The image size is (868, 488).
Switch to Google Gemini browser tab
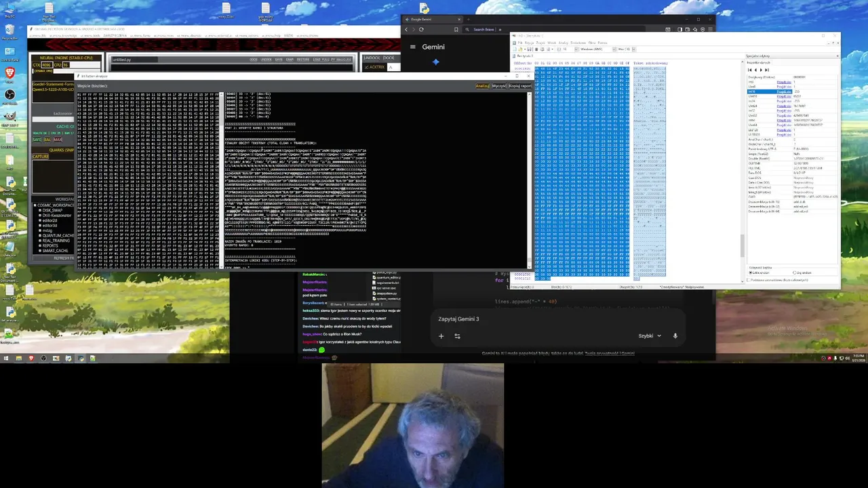click(433, 19)
